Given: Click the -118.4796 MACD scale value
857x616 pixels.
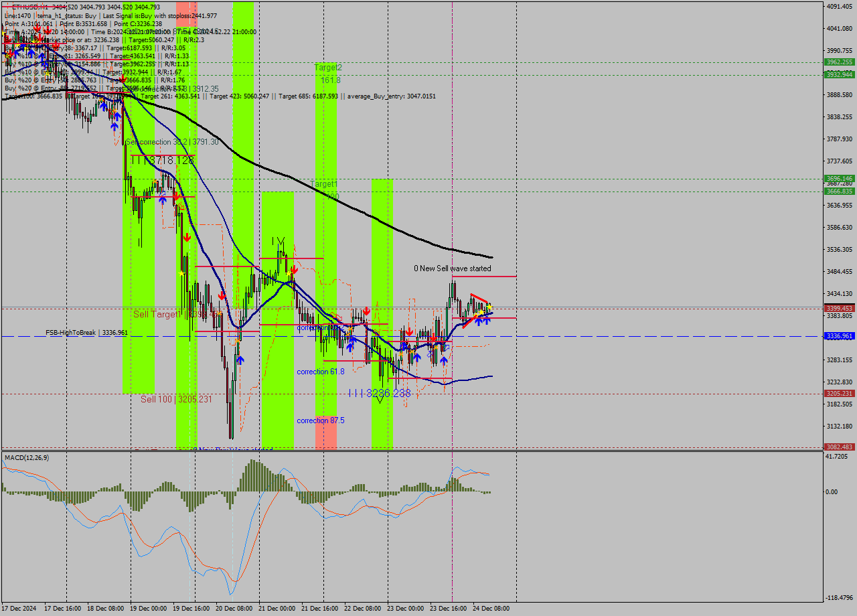Looking at the screenshot, I should pos(841,598).
